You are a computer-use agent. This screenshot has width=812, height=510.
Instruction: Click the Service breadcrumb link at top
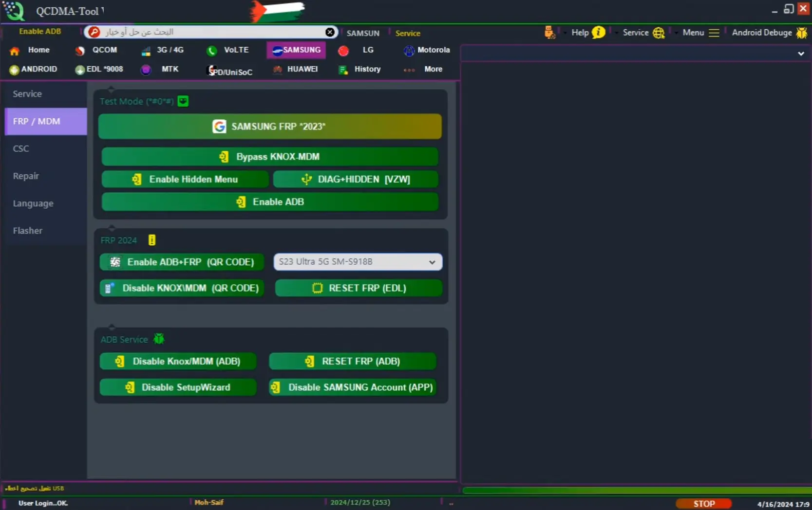point(408,33)
